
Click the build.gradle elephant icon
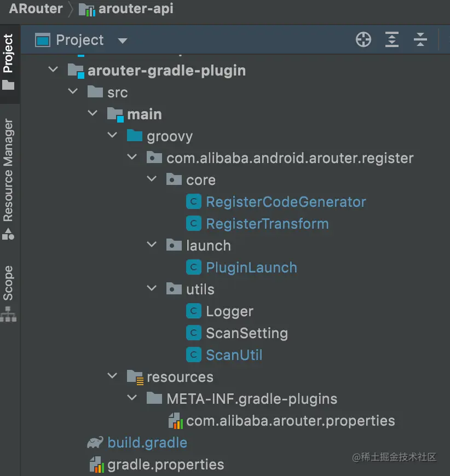95,443
